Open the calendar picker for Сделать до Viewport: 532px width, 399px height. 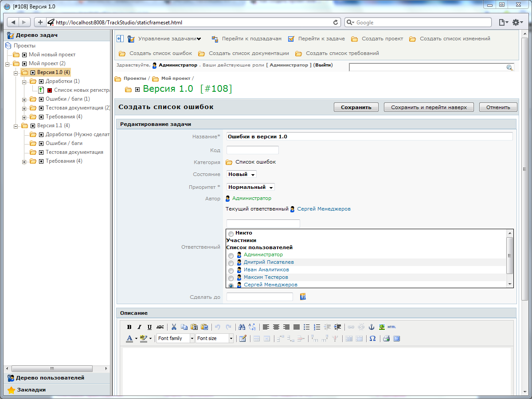pos(303,296)
